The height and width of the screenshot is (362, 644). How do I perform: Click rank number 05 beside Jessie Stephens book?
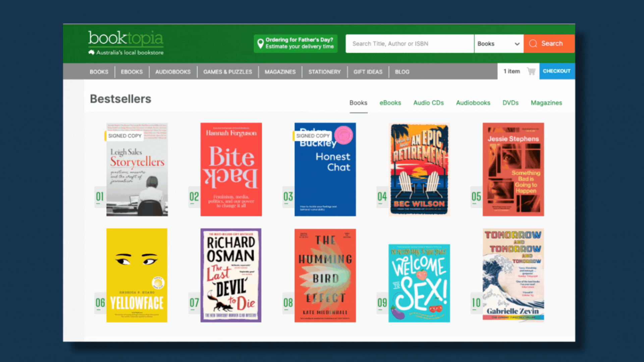pos(476,197)
